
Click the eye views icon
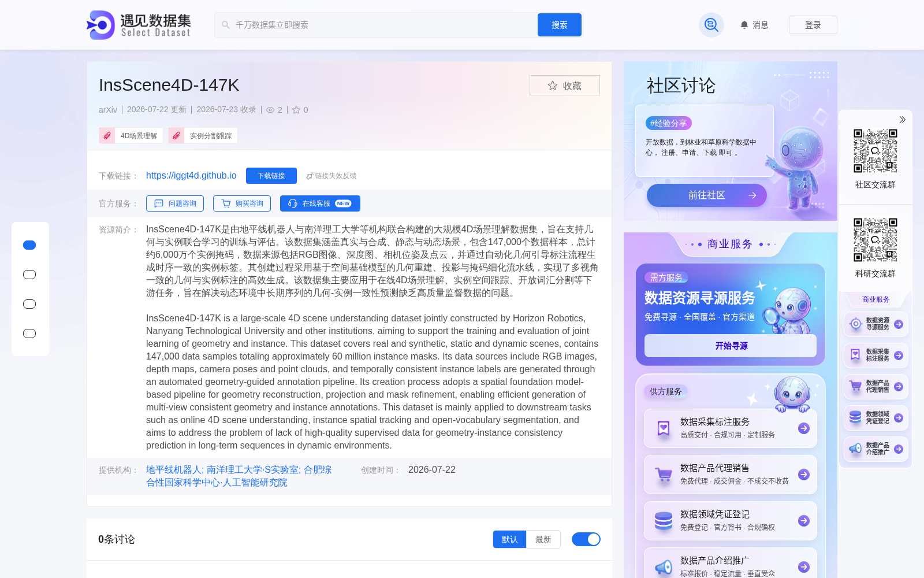[270, 110]
